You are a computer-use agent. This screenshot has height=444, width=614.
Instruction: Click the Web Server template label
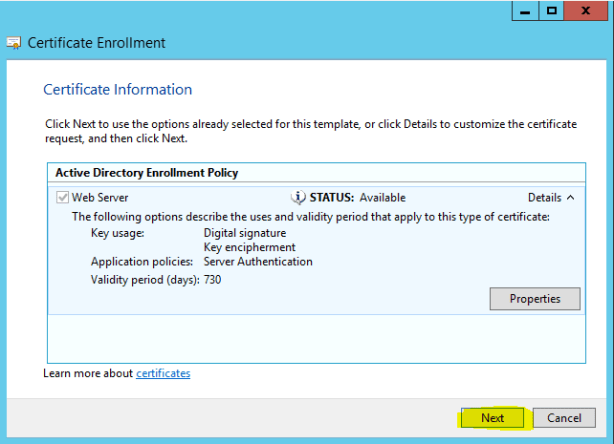(x=100, y=198)
